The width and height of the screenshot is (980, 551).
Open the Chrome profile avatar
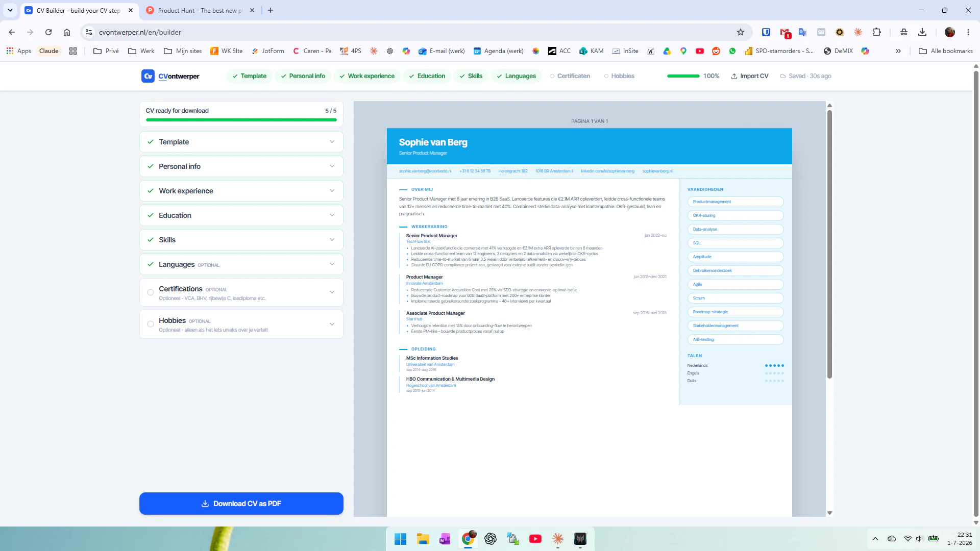pyautogui.click(x=950, y=32)
